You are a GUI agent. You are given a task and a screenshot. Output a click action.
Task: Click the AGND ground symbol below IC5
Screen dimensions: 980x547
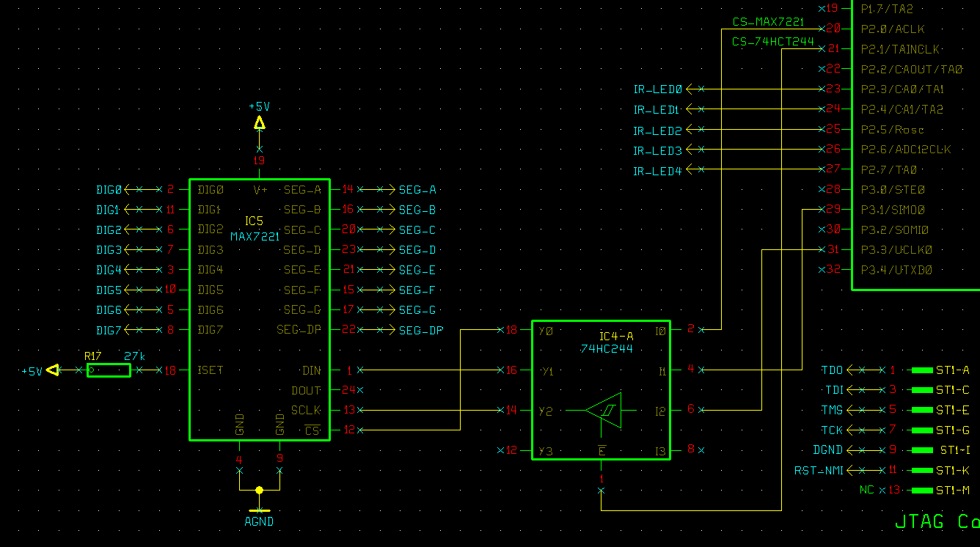[259, 510]
